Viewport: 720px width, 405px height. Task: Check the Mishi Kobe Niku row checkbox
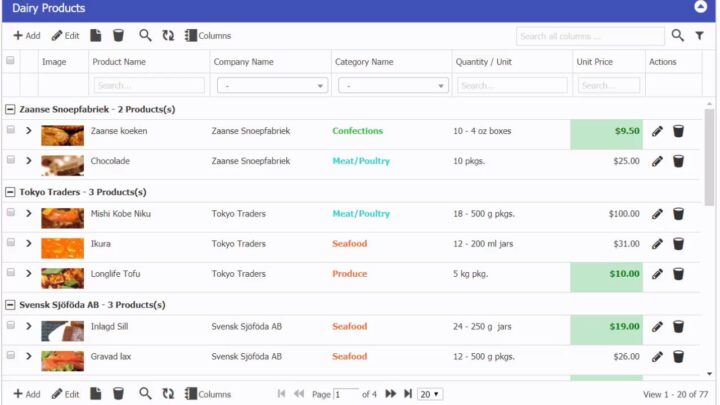[11, 212]
